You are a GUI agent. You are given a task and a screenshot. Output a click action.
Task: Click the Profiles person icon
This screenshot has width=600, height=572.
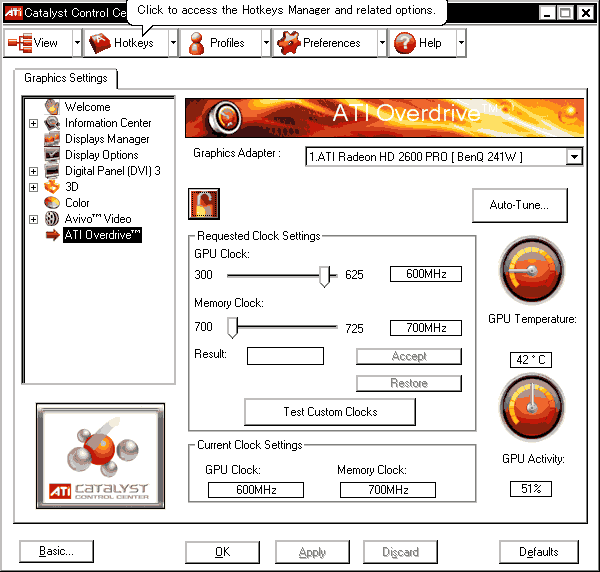(x=196, y=43)
